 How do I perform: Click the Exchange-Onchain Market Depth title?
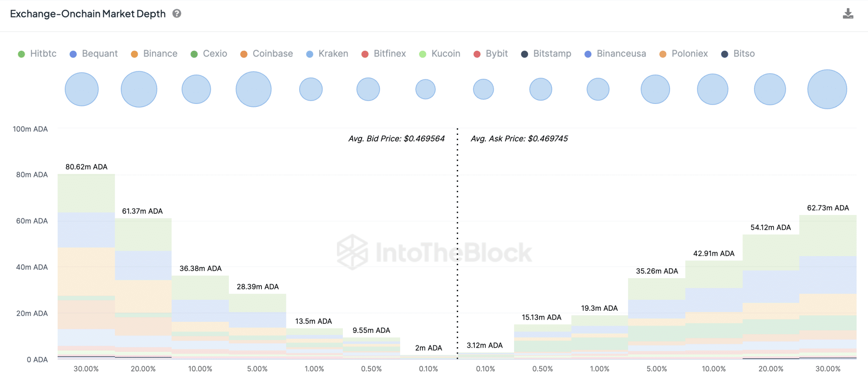tap(88, 14)
